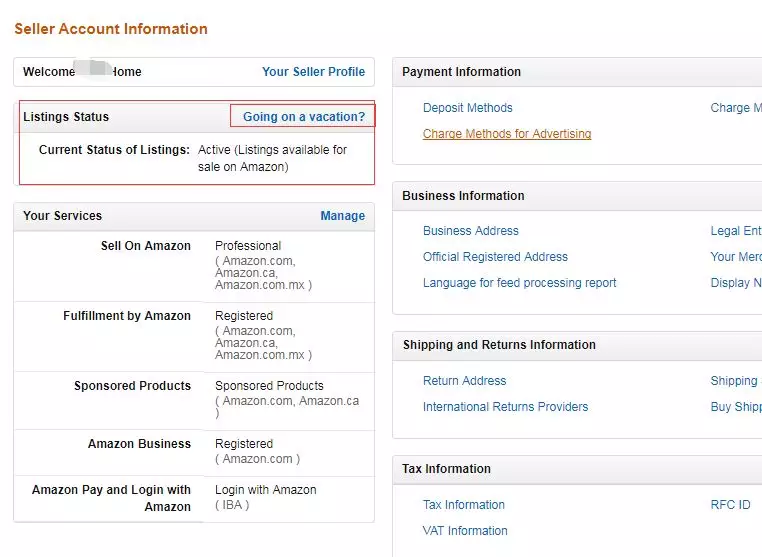Open Manage under Your Services
The width and height of the screenshot is (762, 557).
(x=342, y=216)
